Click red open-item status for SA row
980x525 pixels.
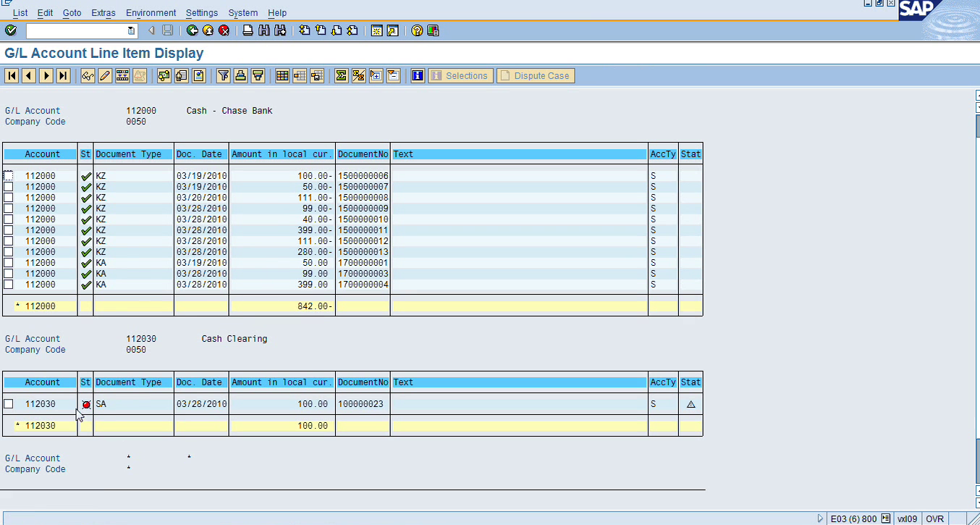coord(86,405)
